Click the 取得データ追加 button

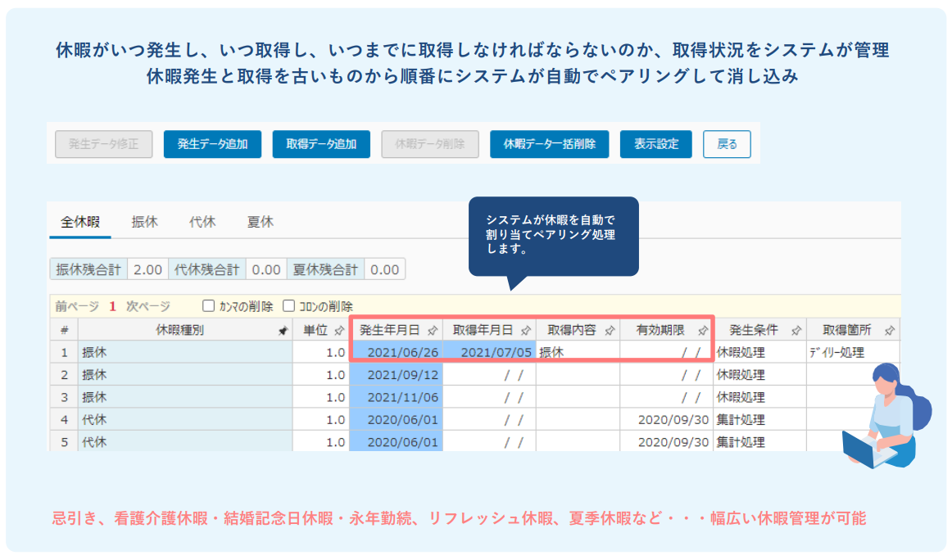pos(321,144)
